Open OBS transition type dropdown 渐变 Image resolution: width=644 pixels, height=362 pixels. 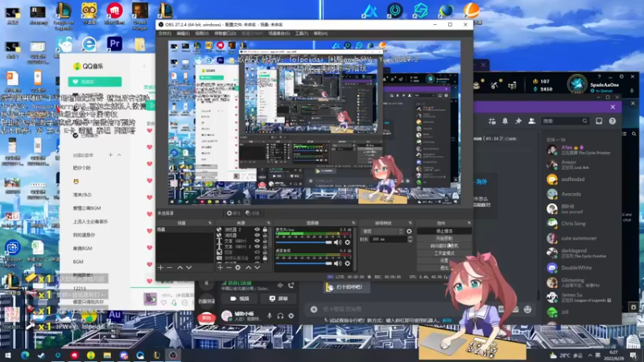[382, 232]
